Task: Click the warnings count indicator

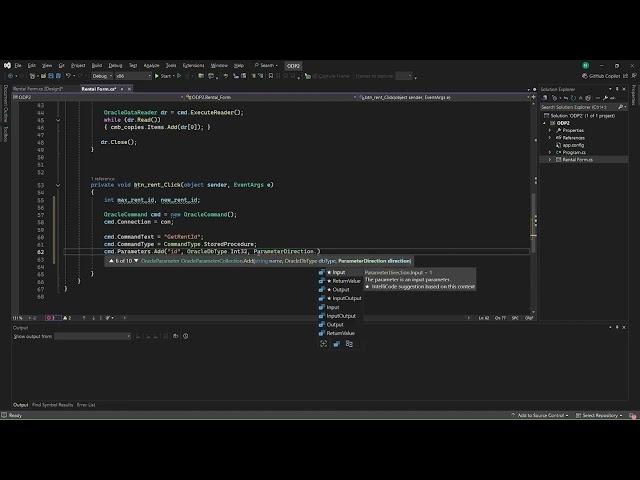Action: [x=67, y=318]
